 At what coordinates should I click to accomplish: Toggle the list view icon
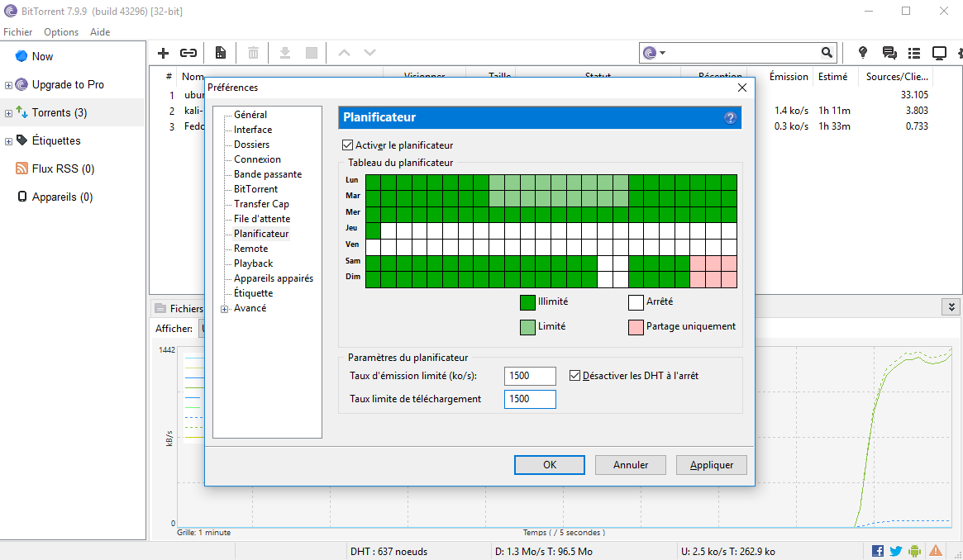point(914,53)
